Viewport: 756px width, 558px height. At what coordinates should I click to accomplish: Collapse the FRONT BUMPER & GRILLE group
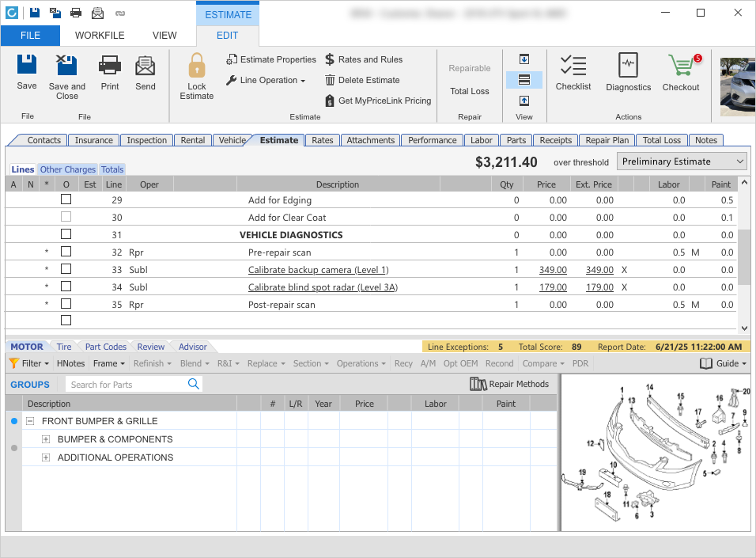click(30, 421)
